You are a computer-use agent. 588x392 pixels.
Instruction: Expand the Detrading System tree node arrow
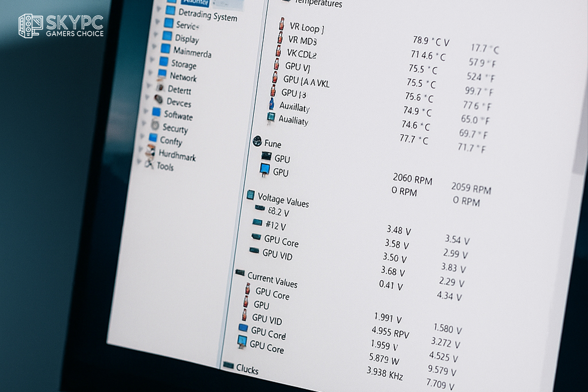coord(159,9)
